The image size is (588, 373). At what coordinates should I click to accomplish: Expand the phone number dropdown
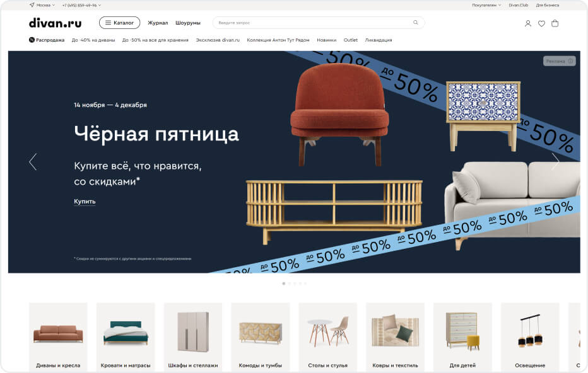pyautogui.click(x=81, y=5)
